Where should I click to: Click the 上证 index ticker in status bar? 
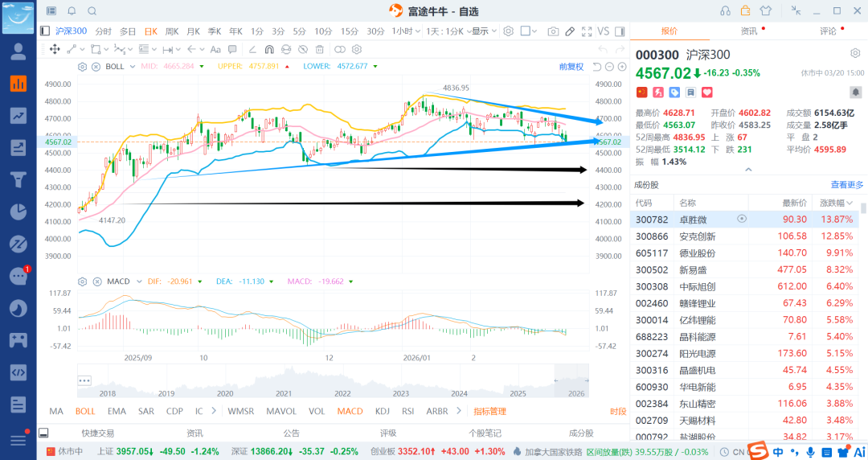pos(158,452)
